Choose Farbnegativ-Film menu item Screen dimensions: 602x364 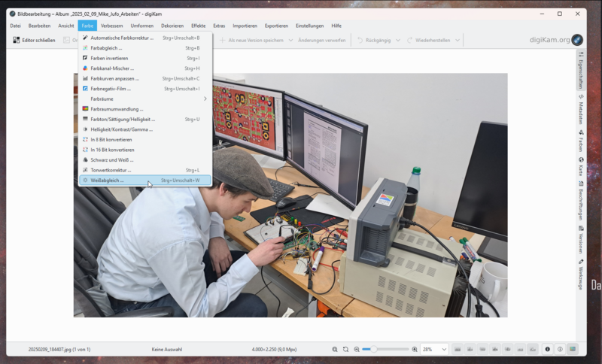pyautogui.click(x=145, y=89)
